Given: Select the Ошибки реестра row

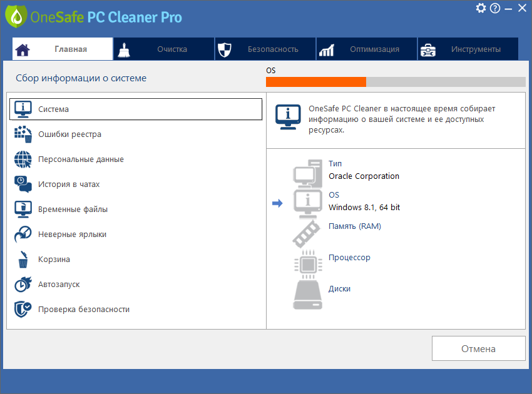Looking at the screenshot, I should pos(136,134).
